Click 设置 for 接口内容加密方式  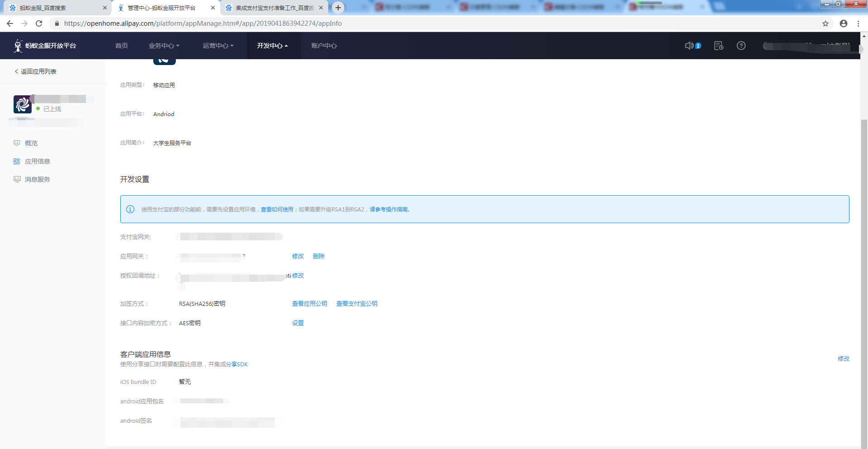(298, 323)
